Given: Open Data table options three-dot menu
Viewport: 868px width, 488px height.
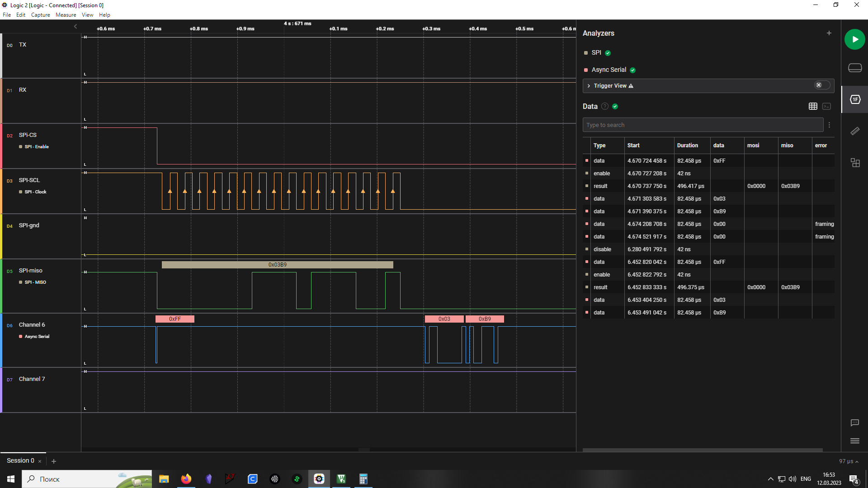Looking at the screenshot, I should (829, 125).
